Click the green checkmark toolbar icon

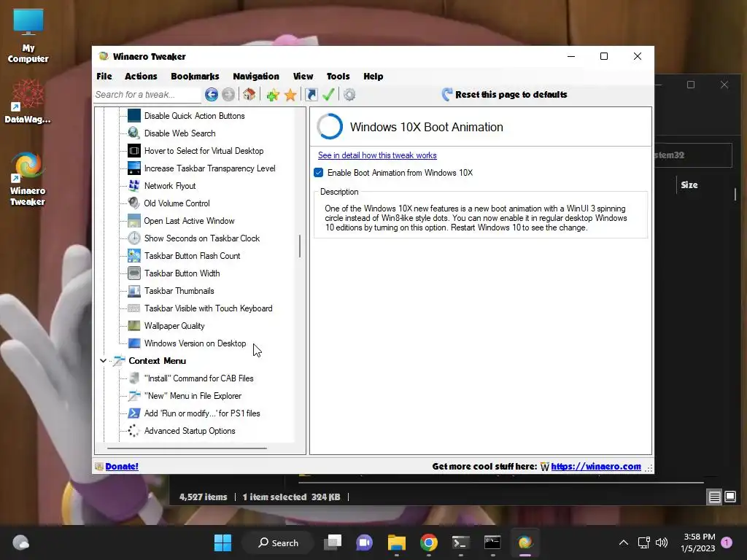pos(328,94)
